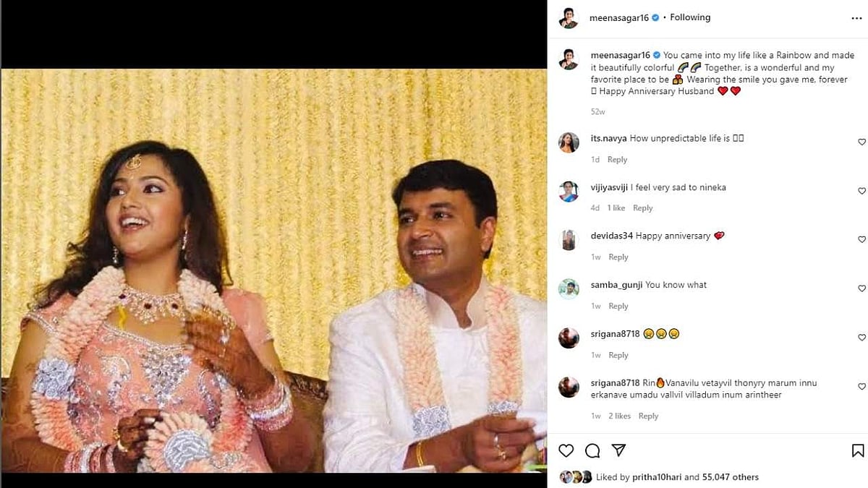The height and width of the screenshot is (488, 868).
Task: Reply to devidas34's comment
Action: (x=618, y=257)
